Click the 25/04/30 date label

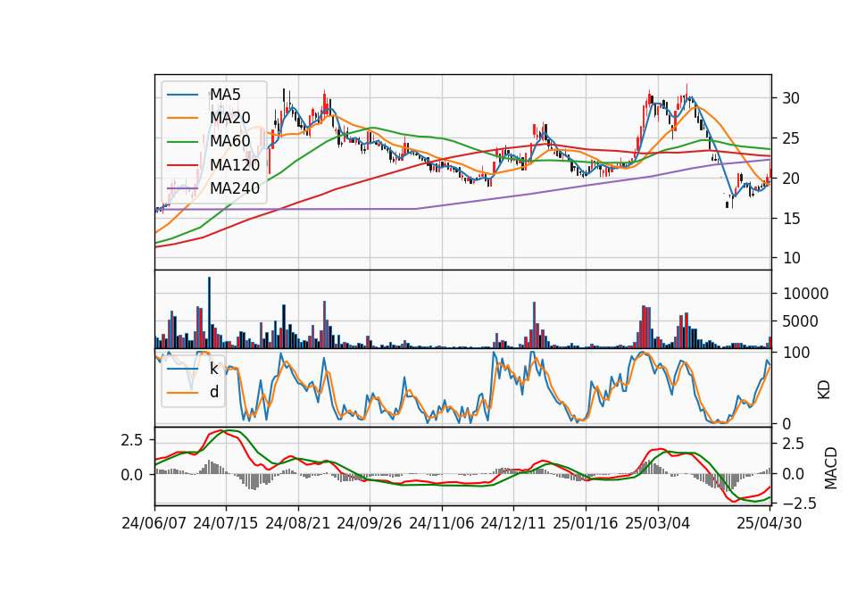point(770,523)
